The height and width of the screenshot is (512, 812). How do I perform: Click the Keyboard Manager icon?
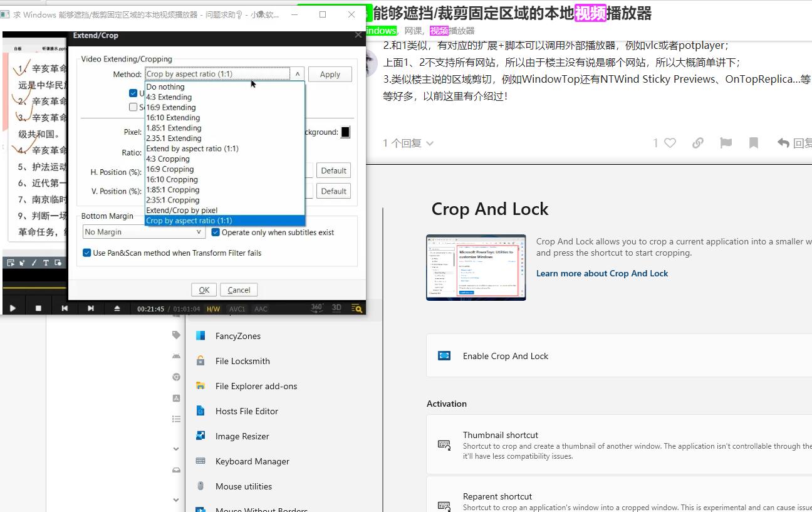click(x=200, y=461)
